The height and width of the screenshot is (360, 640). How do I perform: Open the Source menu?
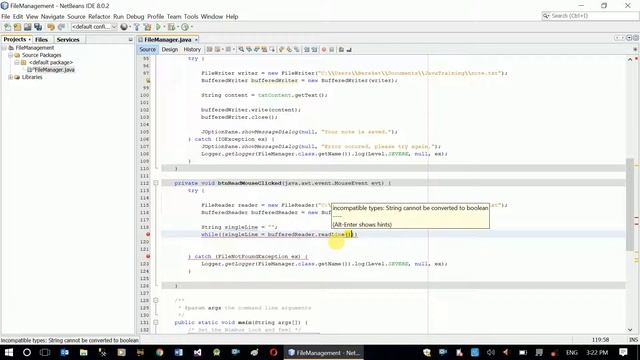tap(76, 17)
